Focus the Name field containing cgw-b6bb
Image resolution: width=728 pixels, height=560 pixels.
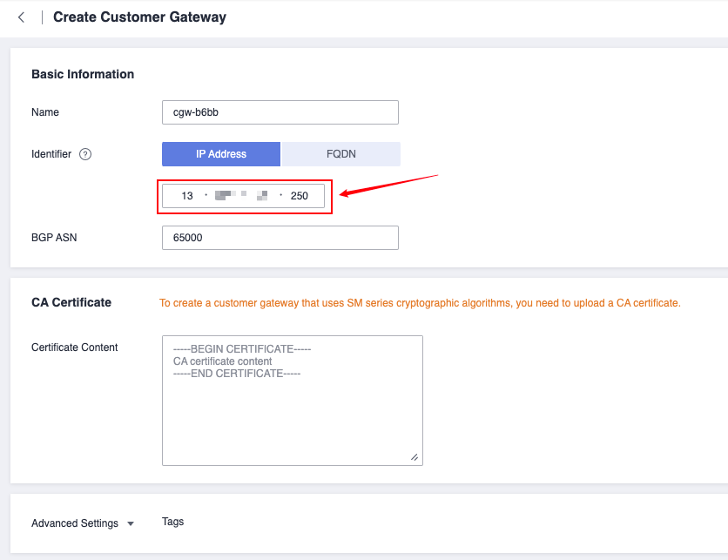point(280,112)
